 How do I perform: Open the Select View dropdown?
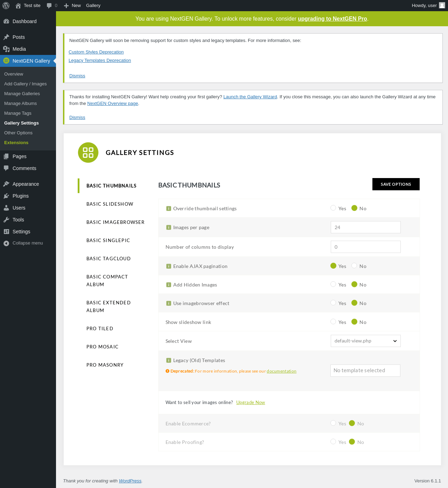(365, 341)
